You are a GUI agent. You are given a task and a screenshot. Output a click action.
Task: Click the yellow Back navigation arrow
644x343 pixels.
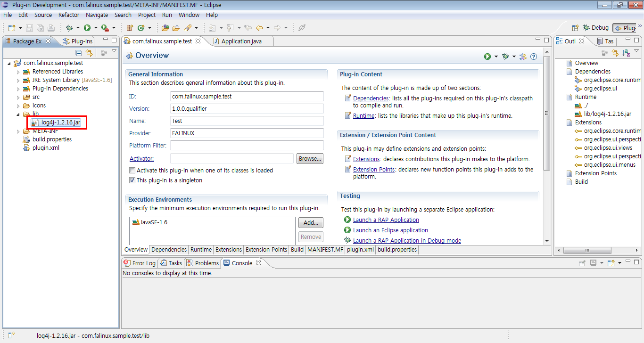[x=259, y=28]
